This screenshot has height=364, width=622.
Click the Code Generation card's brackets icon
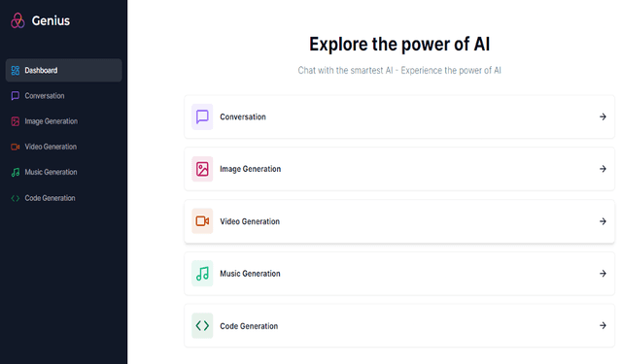click(202, 325)
